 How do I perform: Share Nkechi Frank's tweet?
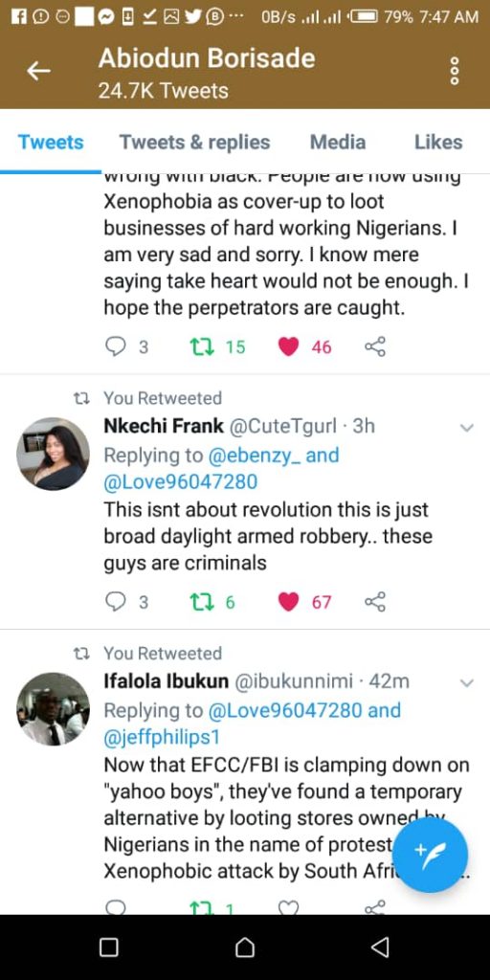375,602
